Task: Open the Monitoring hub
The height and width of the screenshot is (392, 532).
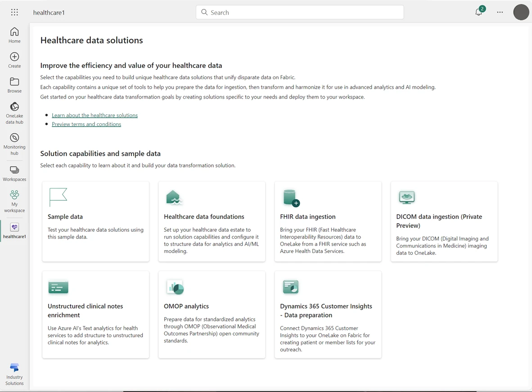Action: (x=14, y=141)
